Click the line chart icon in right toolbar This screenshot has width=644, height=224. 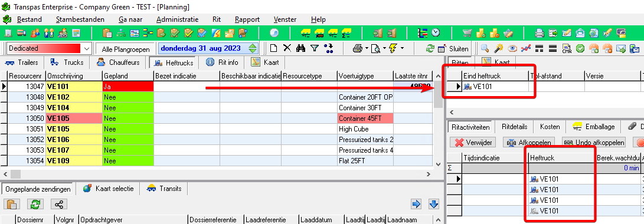tap(526, 48)
